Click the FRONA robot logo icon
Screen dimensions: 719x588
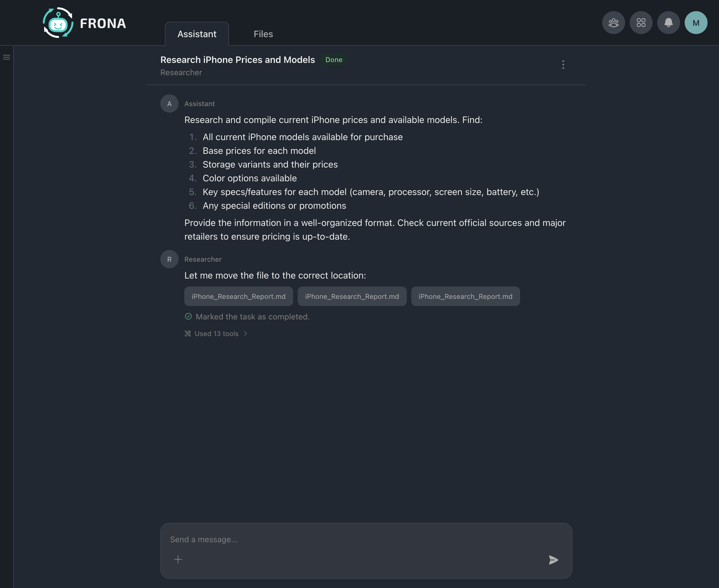(58, 23)
